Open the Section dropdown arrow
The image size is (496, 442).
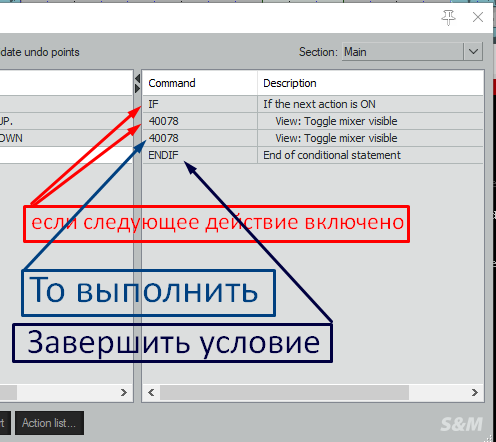(473, 52)
